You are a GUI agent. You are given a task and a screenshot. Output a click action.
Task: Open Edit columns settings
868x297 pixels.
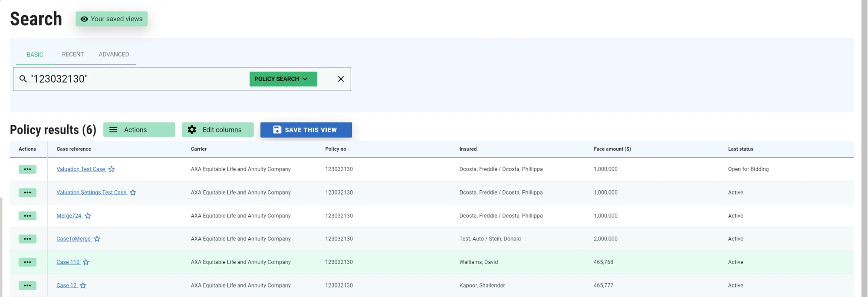pyautogui.click(x=217, y=130)
